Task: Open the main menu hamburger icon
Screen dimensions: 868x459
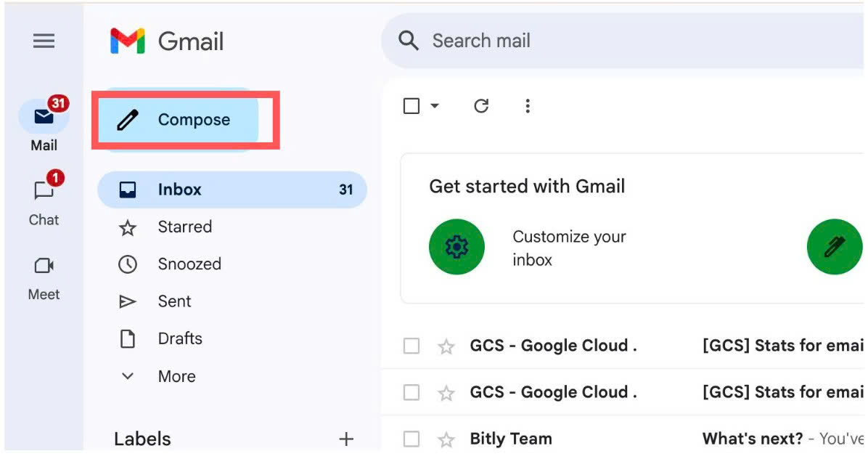Action: [44, 41]
